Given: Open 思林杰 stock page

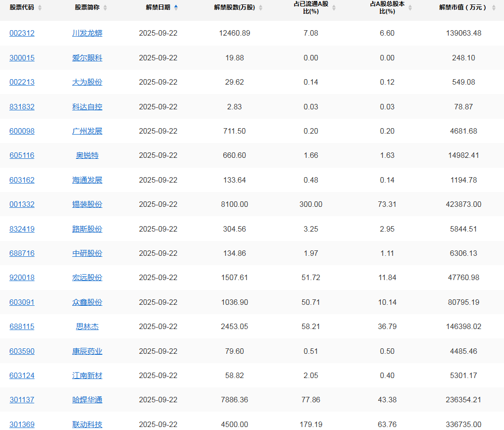Looking at the screenshot, I should pos(87,327).
